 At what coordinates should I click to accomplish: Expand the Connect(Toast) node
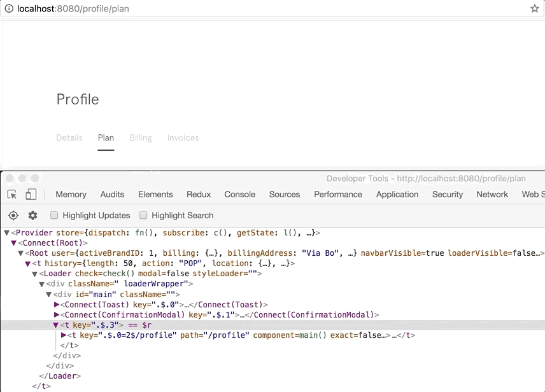[x=56, y=304]
